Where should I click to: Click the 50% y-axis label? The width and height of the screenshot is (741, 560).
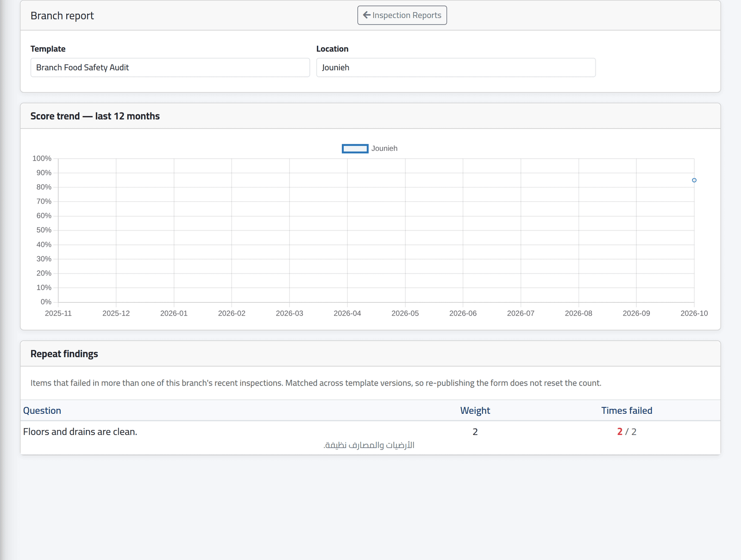pos(44,230)
